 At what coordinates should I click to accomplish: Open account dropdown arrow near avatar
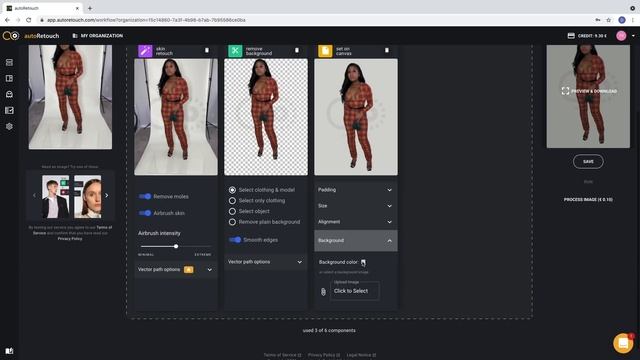(x=633, y=36)
